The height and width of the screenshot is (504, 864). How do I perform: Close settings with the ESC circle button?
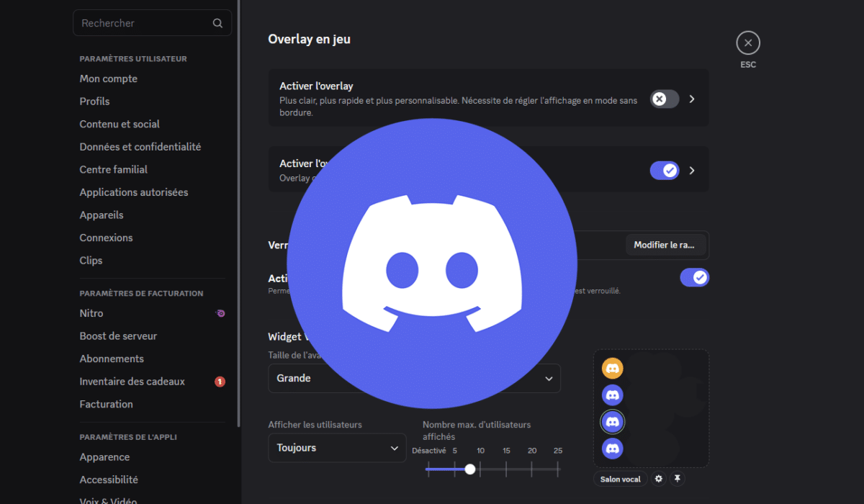click(x=748, y=43)
